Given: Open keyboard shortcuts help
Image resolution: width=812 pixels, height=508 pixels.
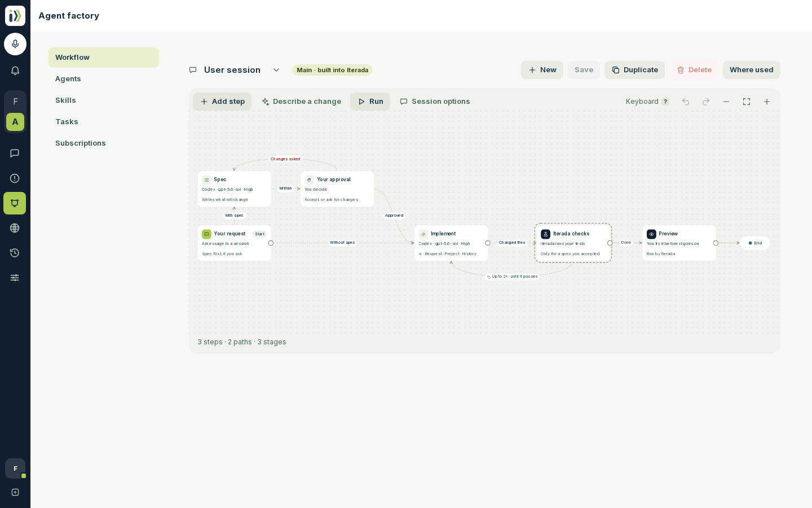Looking at the screenshot, I should (647, 102).
